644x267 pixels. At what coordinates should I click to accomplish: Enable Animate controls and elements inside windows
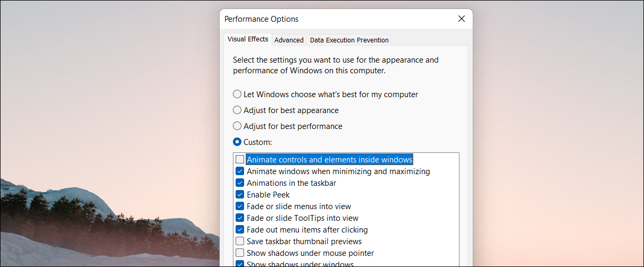pyautogui.click(x=240, y=160)
